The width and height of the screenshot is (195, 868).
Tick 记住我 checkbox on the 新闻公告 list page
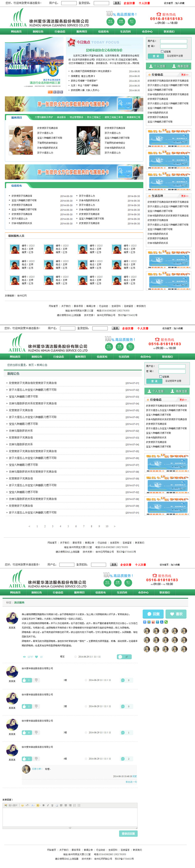(161, 376)
